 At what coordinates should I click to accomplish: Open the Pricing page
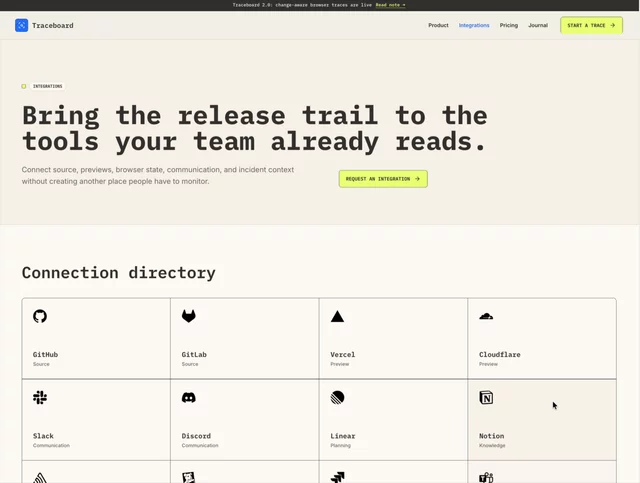[x=509, y=25]
